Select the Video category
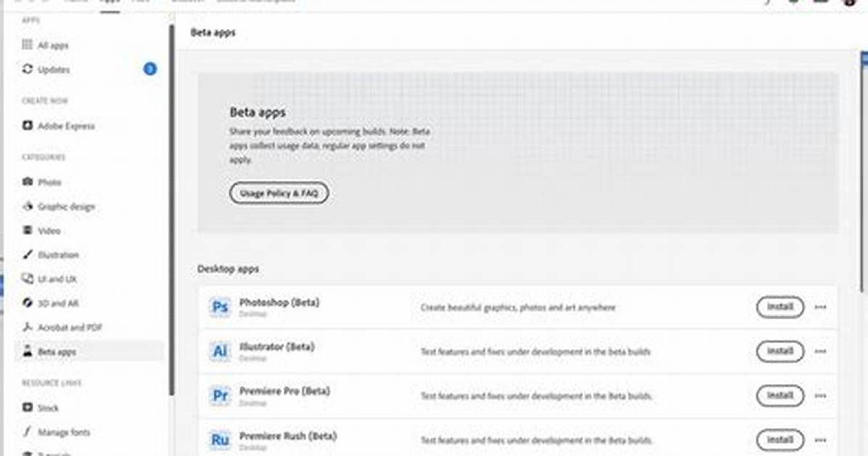This screenshot has height=456, width=868. click(x=41, y=230)
